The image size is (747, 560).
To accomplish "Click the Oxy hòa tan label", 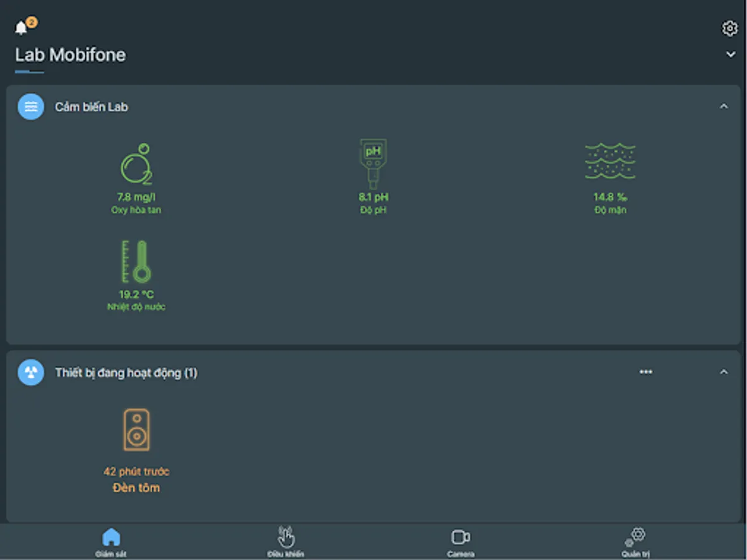I will (x=136, y=210).
